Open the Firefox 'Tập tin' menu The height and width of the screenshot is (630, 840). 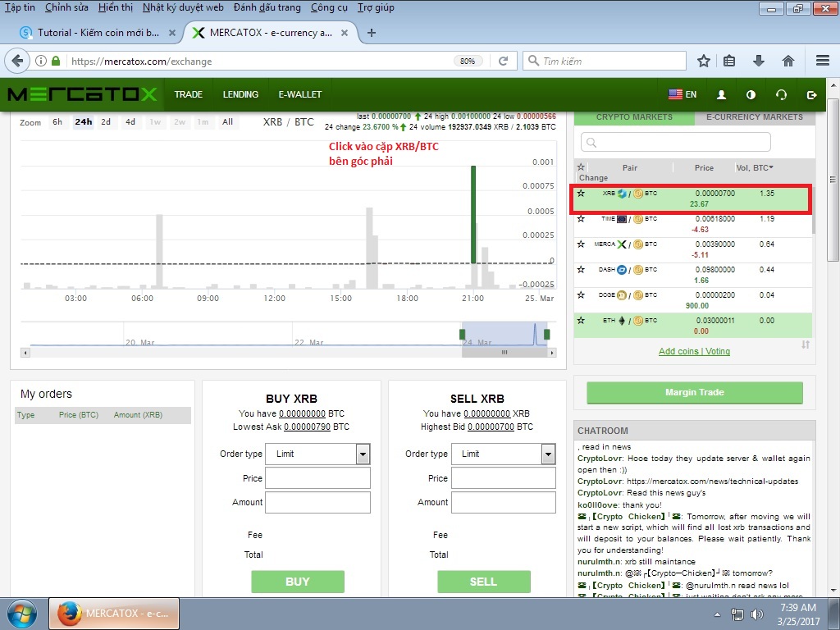(20, 7)
